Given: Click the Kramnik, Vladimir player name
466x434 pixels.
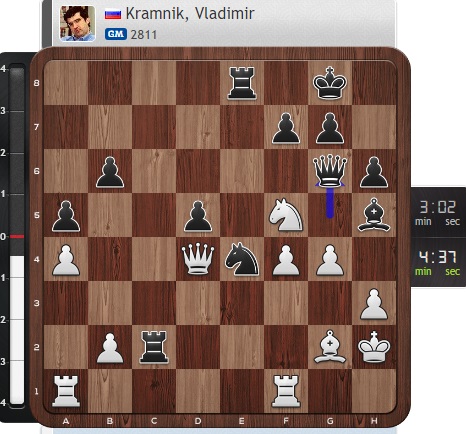Looking at the screenshot, I should point(190,13).
